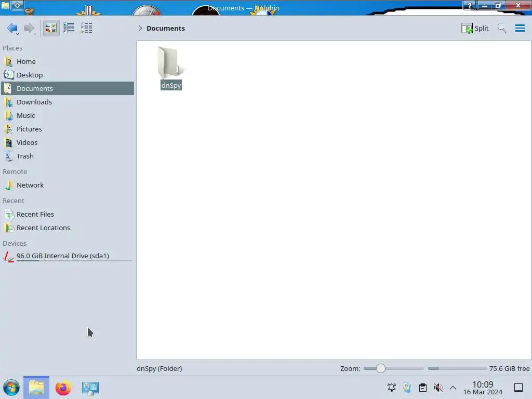This screenshot has height=399, width=532.
Task: Open Desktop in Places
Action: pos(68,75)
